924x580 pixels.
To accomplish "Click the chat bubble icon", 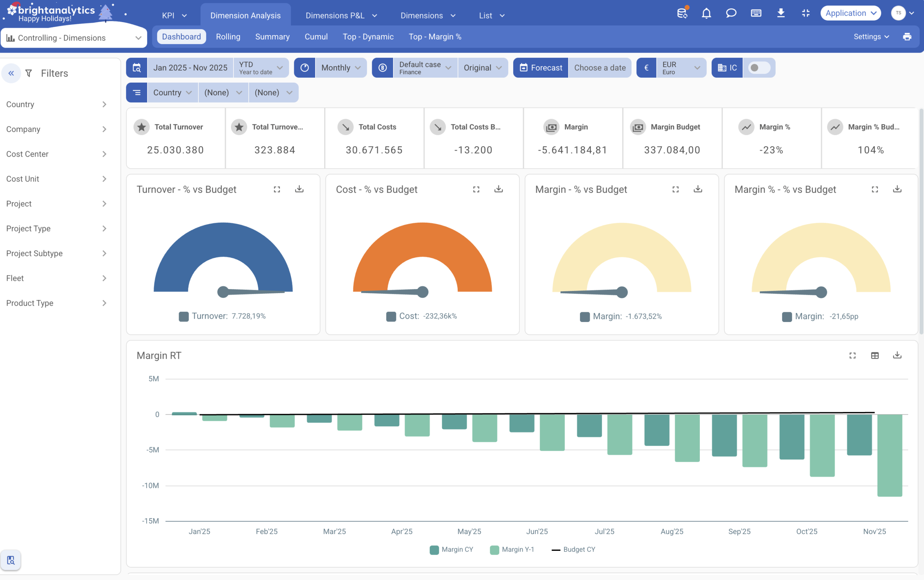I will (731, 13).
